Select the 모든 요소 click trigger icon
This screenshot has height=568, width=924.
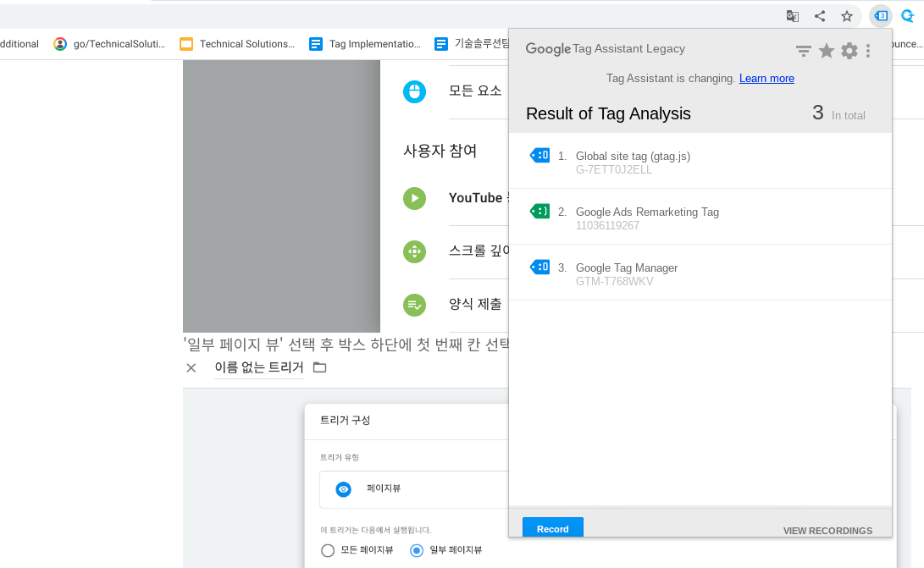[414, 92]
